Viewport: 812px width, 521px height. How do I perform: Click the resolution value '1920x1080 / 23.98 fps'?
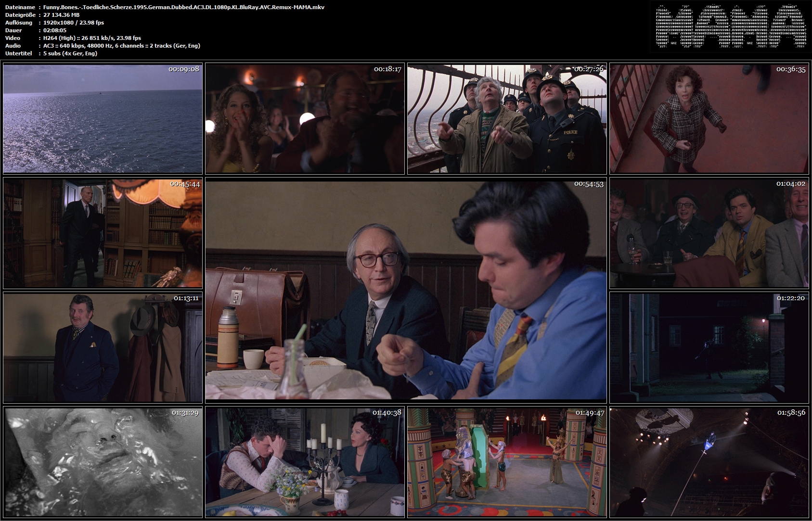[73, 23]
